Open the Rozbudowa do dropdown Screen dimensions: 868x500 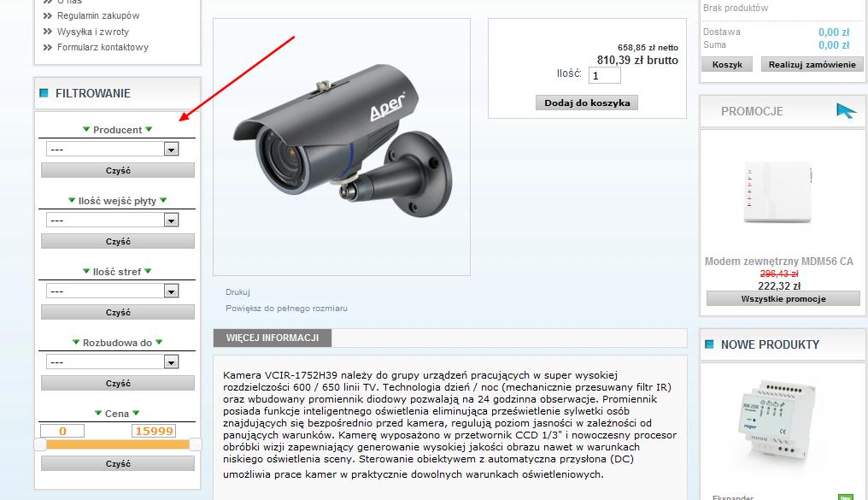click(x=113, y=362)
